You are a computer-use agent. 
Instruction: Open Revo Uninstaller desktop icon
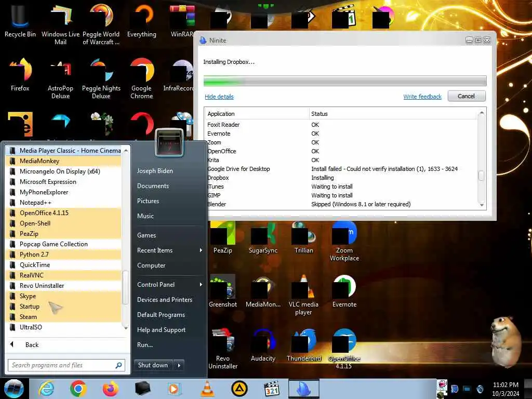coord(222,349)
